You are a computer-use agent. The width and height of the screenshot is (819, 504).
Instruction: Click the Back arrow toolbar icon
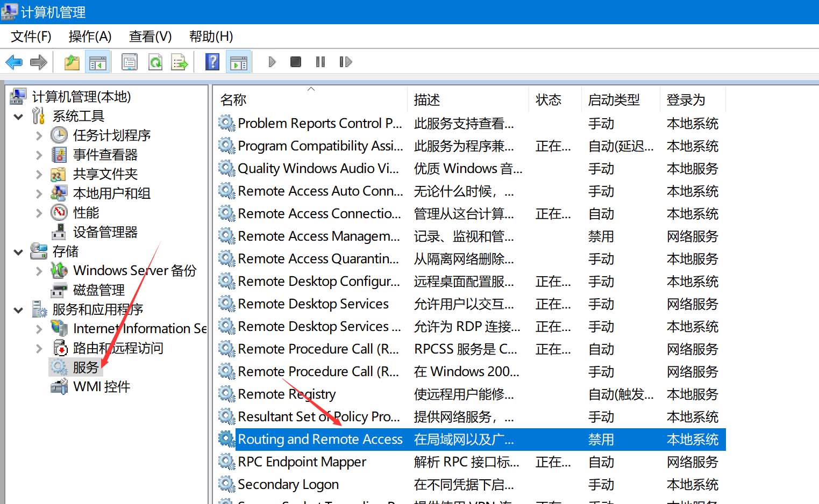pos(14,62)
